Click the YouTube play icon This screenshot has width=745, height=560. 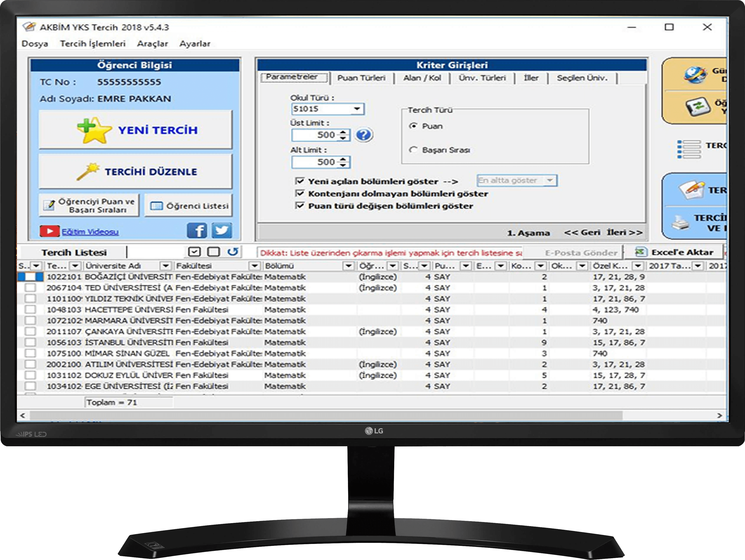50,231
